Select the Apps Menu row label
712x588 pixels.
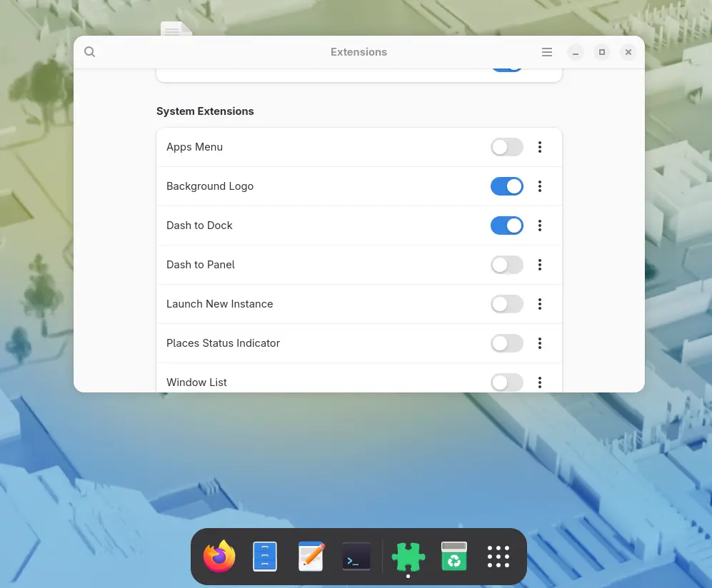click(x=194, y=147)
